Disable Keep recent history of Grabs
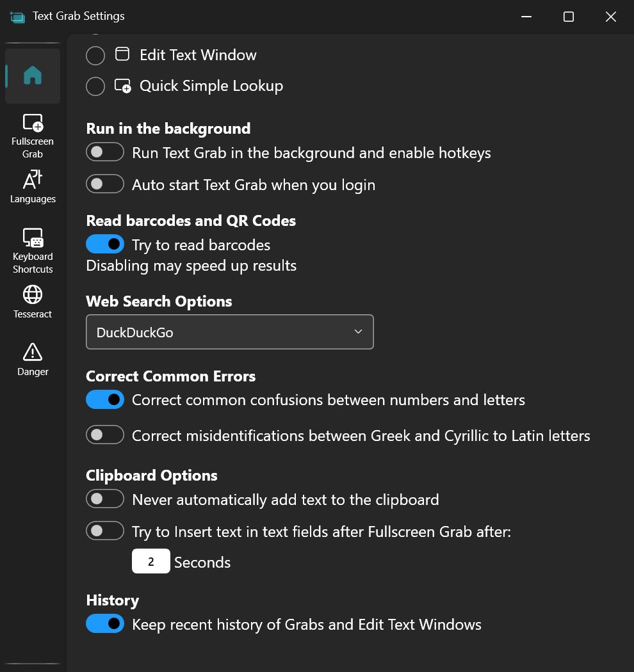This screenshot has height=672, width=634. 105,623
